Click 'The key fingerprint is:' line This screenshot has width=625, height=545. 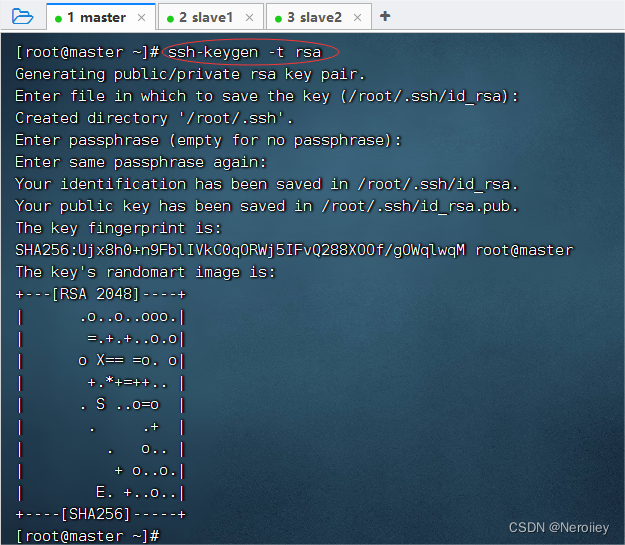coord(118,228)
